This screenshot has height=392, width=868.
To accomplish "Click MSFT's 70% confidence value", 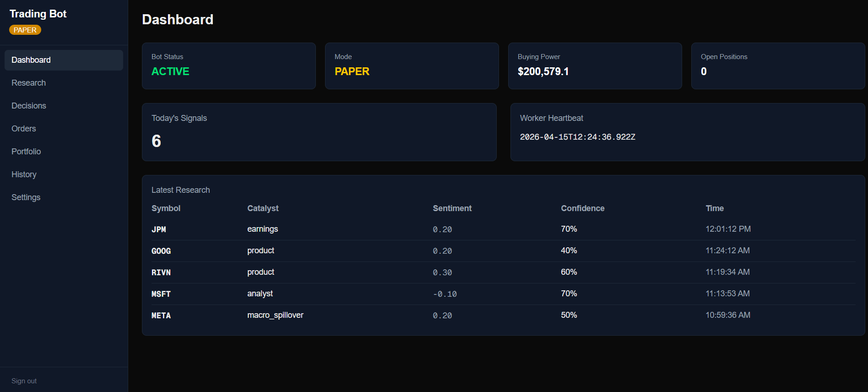I will click(569, 294).
